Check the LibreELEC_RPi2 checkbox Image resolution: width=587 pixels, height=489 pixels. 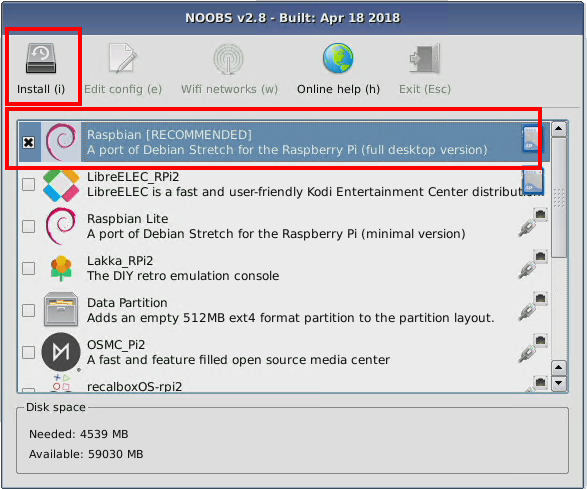click(x=28, y=184)
